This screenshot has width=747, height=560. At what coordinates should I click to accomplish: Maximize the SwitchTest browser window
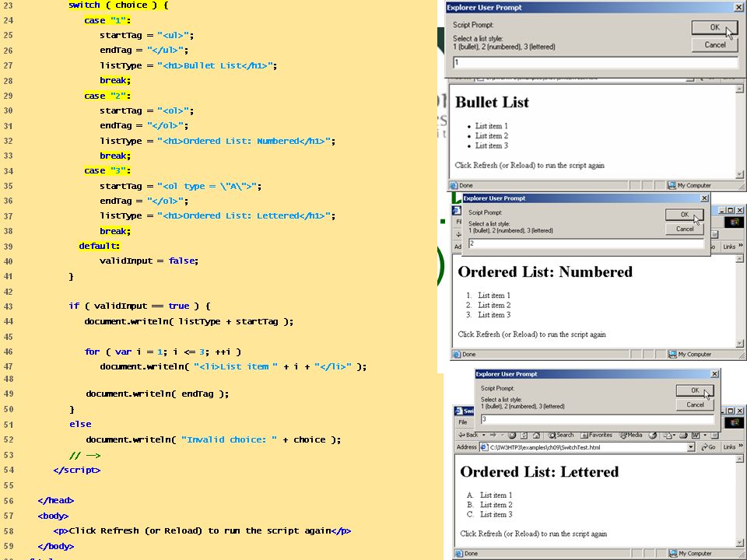point(731,411)
